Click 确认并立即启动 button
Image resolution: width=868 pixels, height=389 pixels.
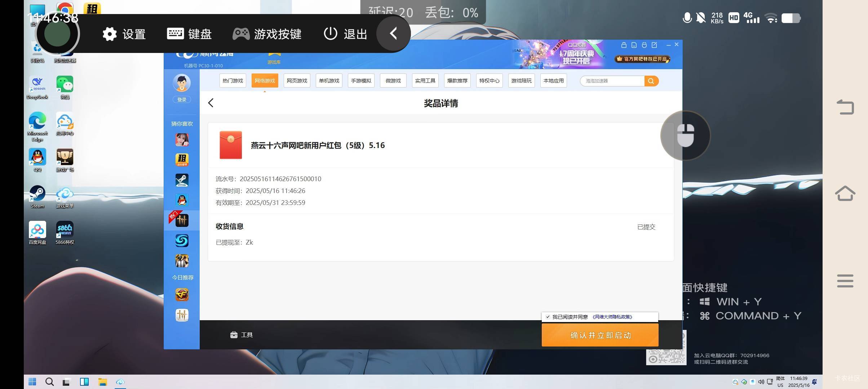coord(600,335)
